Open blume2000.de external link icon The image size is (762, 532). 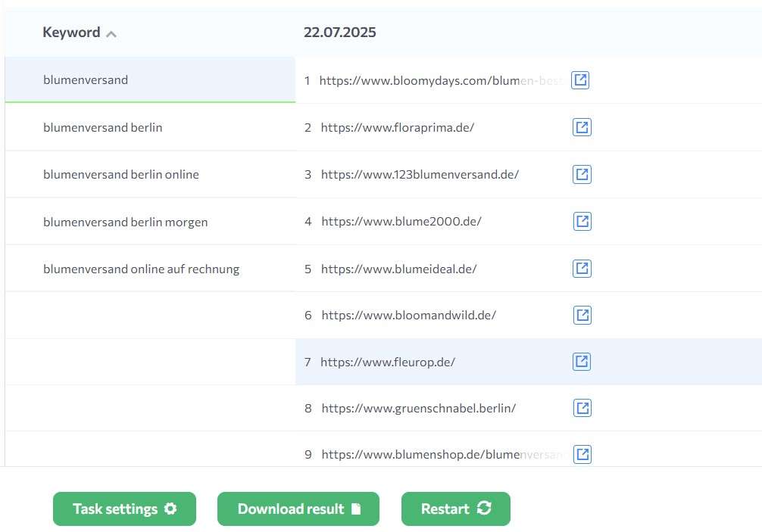582,221
